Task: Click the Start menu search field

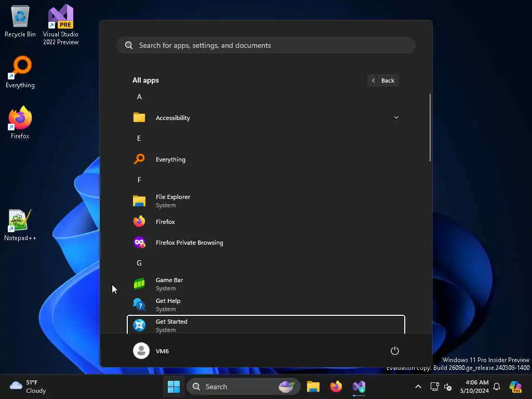Action: [x=266, y=46]
